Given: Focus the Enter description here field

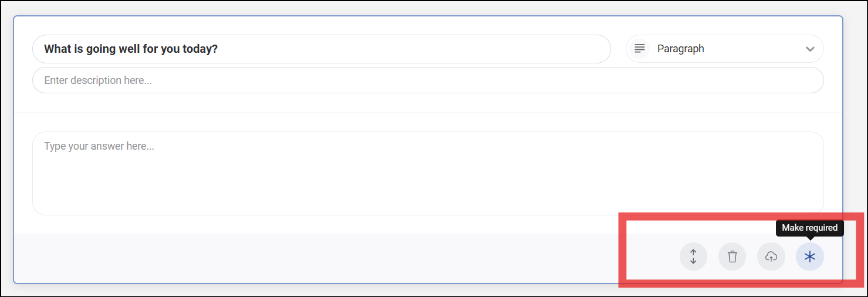Looking at the screenshot, I should click(x=428, y=80).
